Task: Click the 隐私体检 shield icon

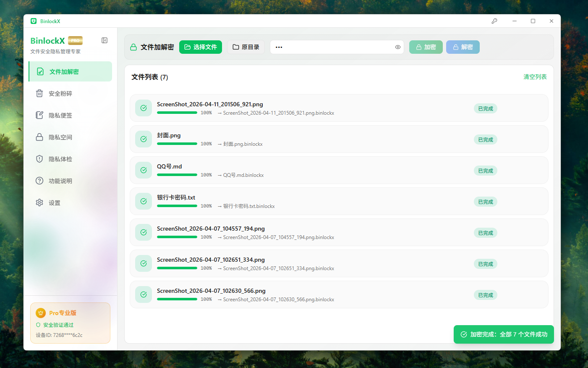Action: point(39,159)
